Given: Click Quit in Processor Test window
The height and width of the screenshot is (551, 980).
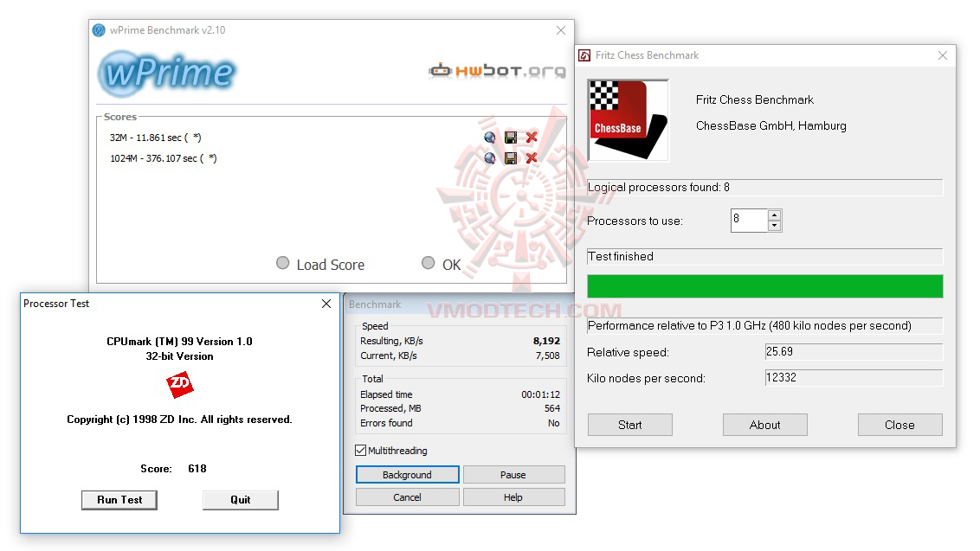Looking at the screenshot, I should tap(240, 500).
